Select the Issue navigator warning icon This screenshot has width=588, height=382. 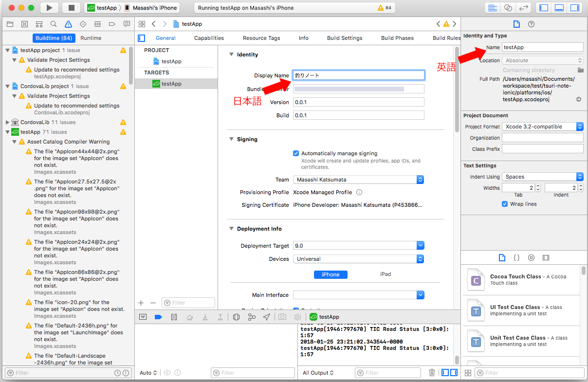(68, 24)
